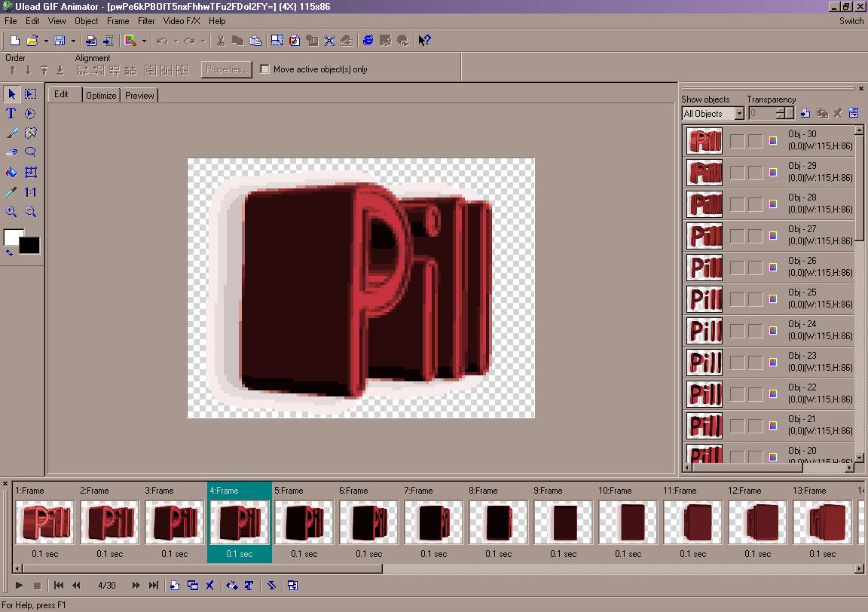The width and height of the screenshot is (868, 612).
Task: Expand the Save dropdown arrow
Action: click(73, 41)
